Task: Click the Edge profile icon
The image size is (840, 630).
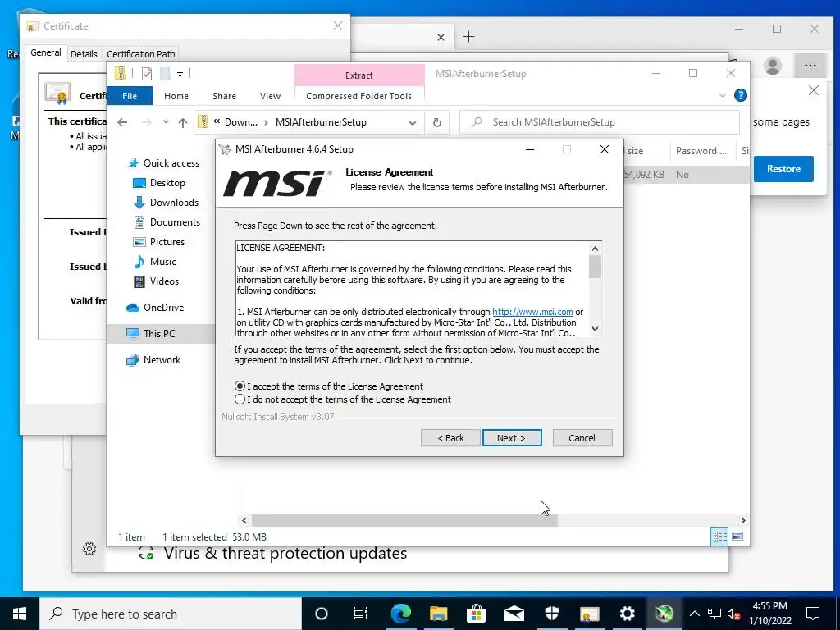Action: click(x=773, y=66)
